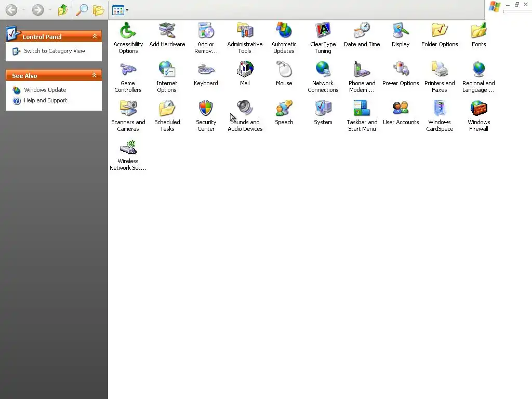Image resolution: width=532 pixels, height=399 pixels.
Task: Open Phone and Modem options icon
Action: coord(362,70)
